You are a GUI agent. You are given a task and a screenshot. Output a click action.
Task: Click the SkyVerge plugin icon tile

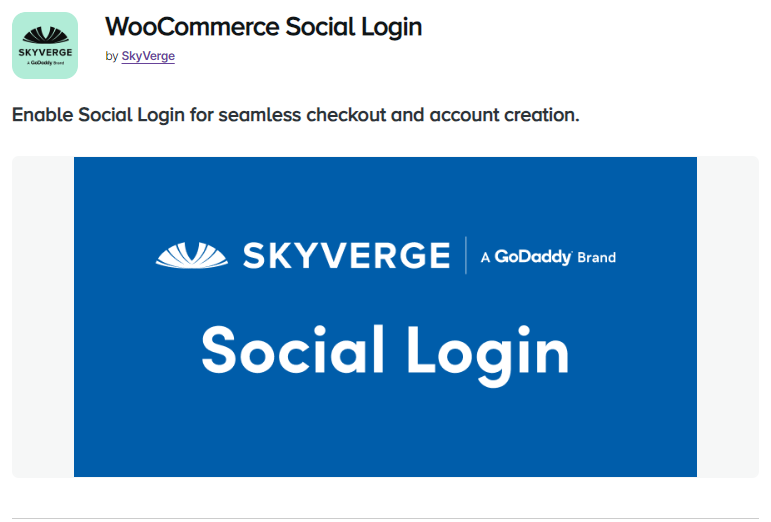pyautogui.click(x=45, y=45)
